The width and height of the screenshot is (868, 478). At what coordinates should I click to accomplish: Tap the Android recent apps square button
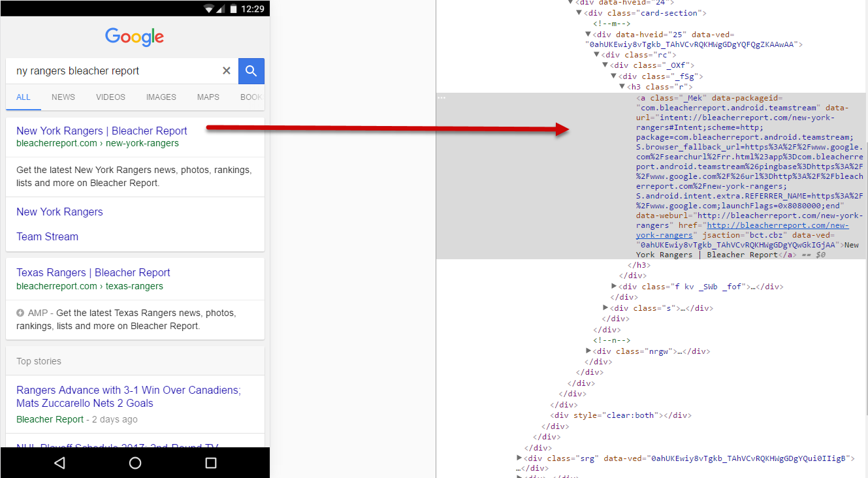[211, 463]
